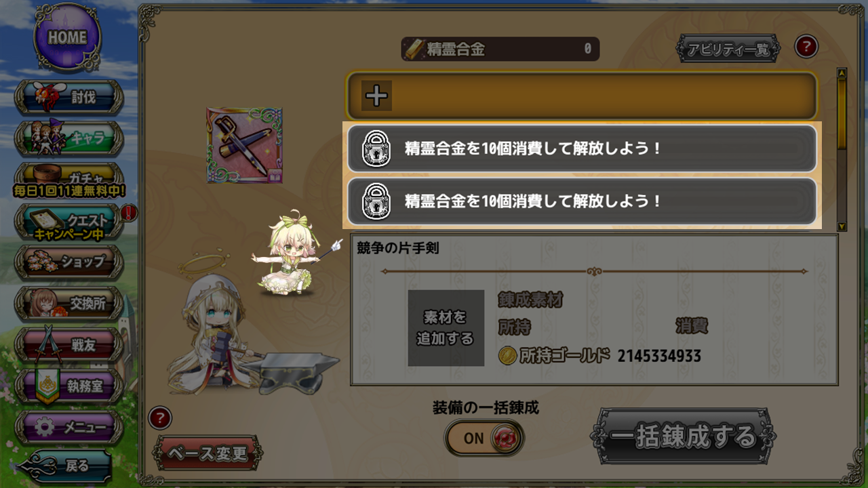The height and width of the screenshot is (488, 868).
Task: Open the red help icon near アビリティ一覧
Action: [x=806, y=47]
